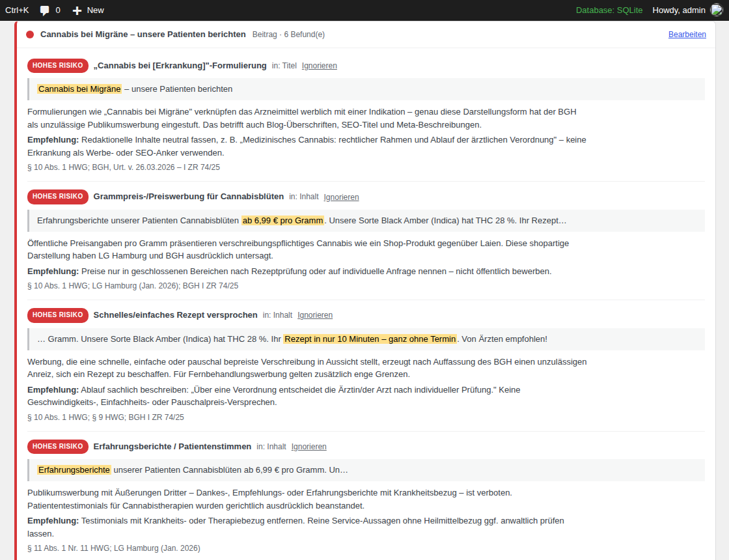Ignore the Grammpreis-/Preiswerbung finding
This screenshot has width=729, height=560.
tap(341, 197)
